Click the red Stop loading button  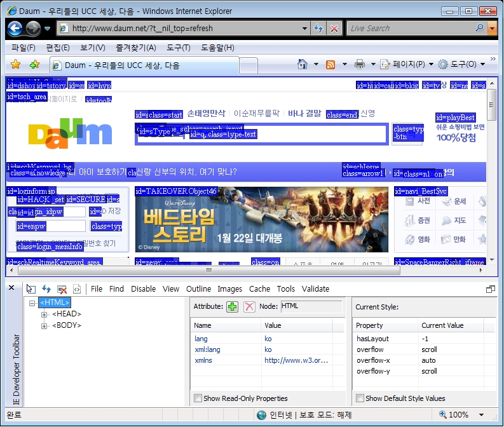pos(334,28)
